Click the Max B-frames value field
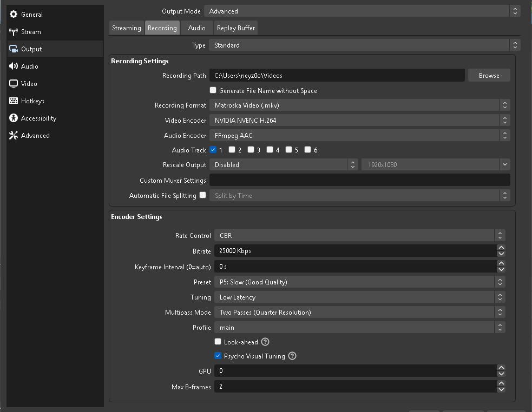This screenshot has width=532, height=412. coord(356,386)
